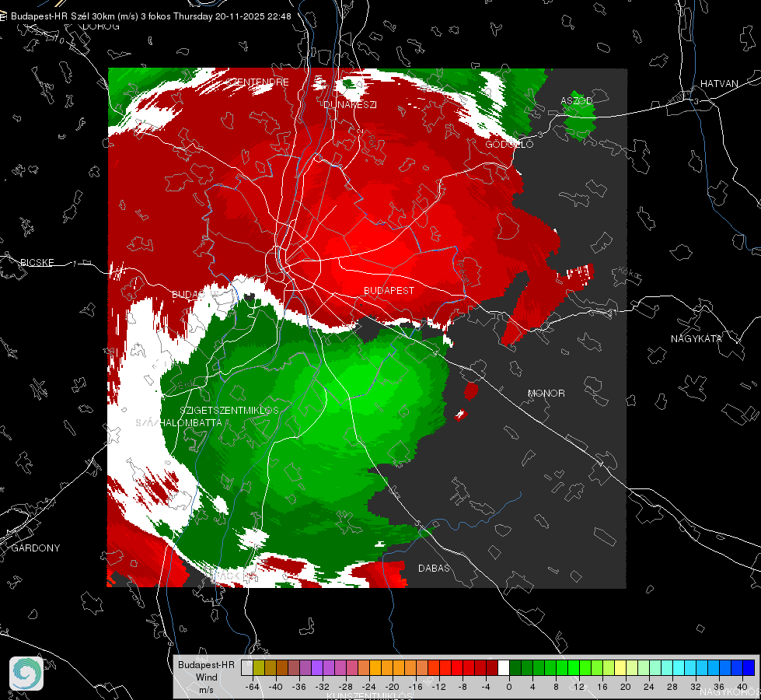
Task: Click the pale yellow legend swatch
Action: click(620, 668)
